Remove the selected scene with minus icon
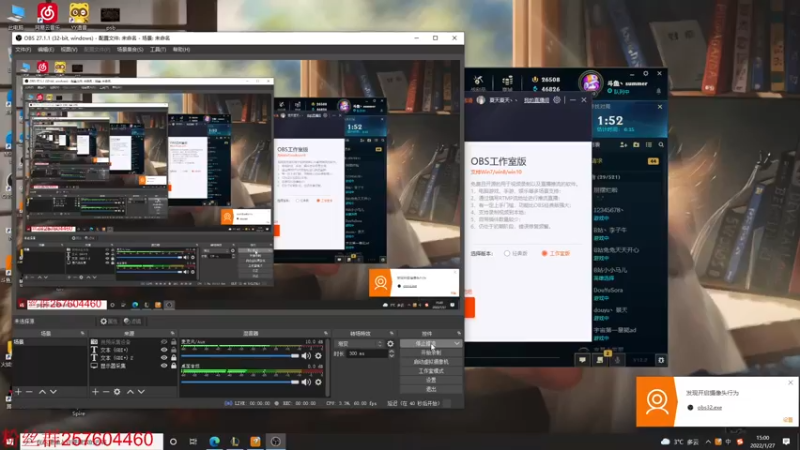The height and width of the screenshot is (450, 800). pos(29,392)
